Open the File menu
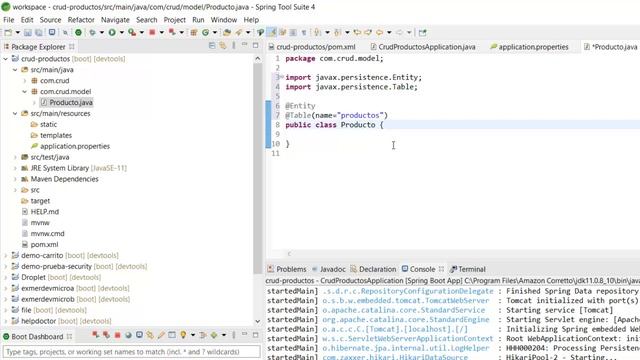Screen dimensions: 640x360 (9, 20)
